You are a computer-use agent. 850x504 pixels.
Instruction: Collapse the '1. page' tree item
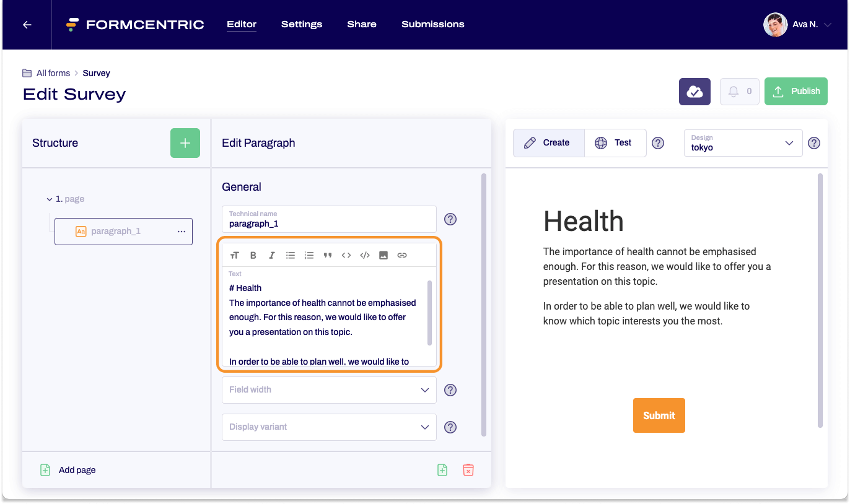pyautogui.click(x=50, y=199)
